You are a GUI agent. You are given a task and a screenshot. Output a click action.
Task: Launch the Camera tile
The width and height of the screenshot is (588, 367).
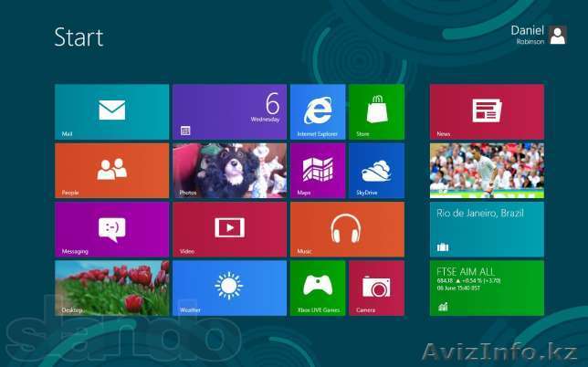click(376, 288)
